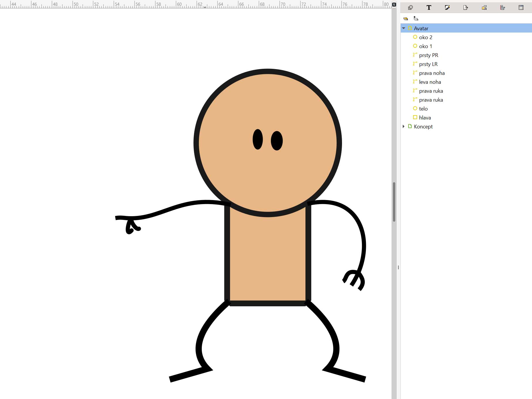Open the Align and Distribute tab

502,8
